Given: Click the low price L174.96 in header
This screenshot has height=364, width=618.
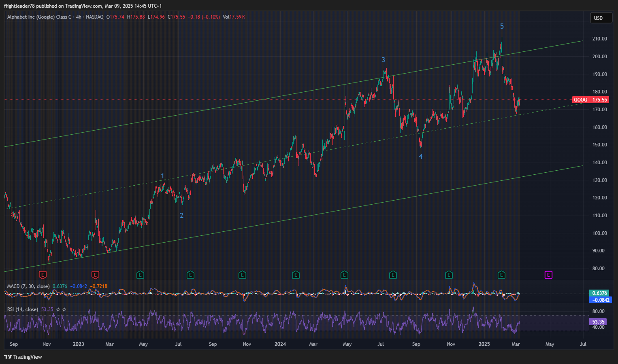Looking at the screenshot, I should (156, 17).
